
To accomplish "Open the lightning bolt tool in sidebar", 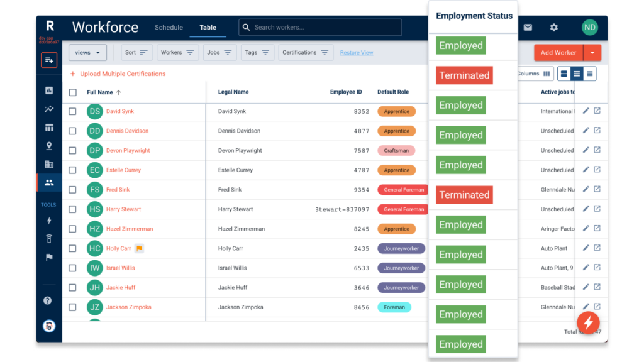I will click(x=49, y=221).
